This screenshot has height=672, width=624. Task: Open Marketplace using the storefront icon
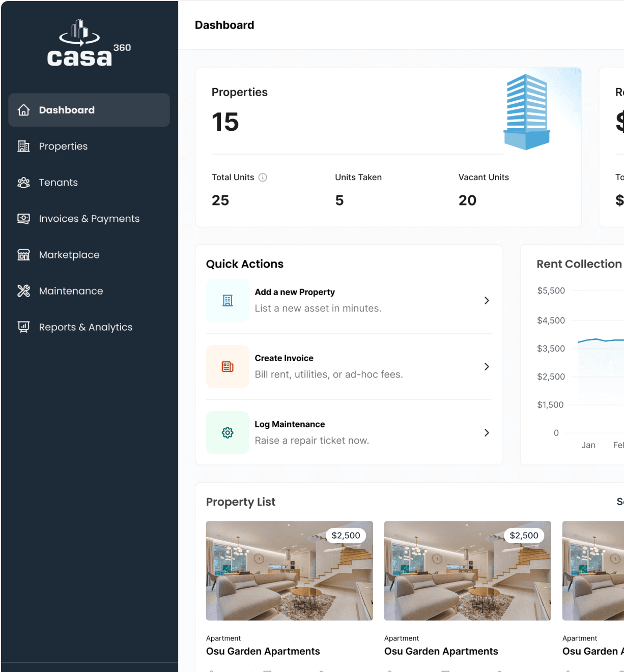click(23, 254)
